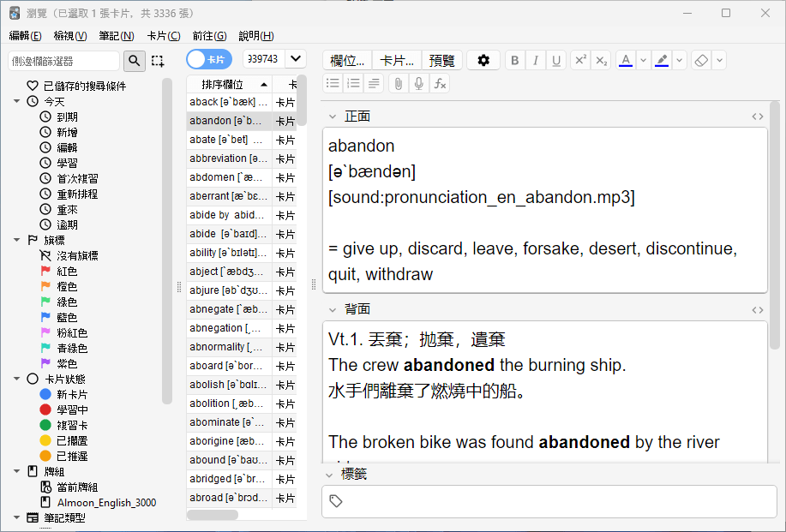Open the gear settings icon in editor
The image size is (786, 532).
[x=483, y=60]
